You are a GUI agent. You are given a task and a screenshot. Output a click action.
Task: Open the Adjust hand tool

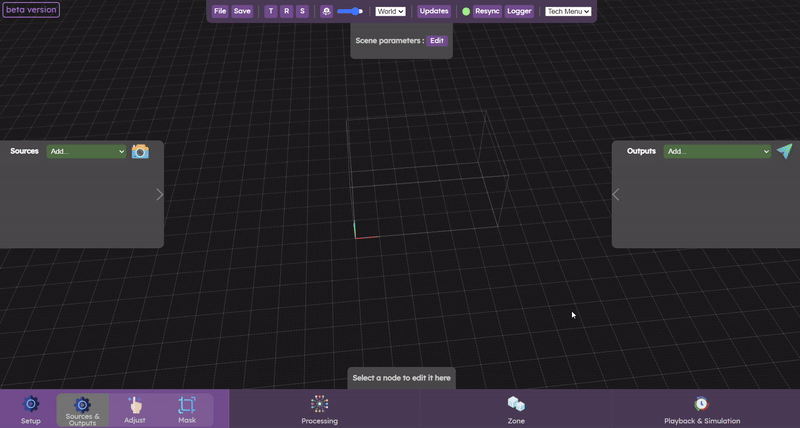[135, 410]
